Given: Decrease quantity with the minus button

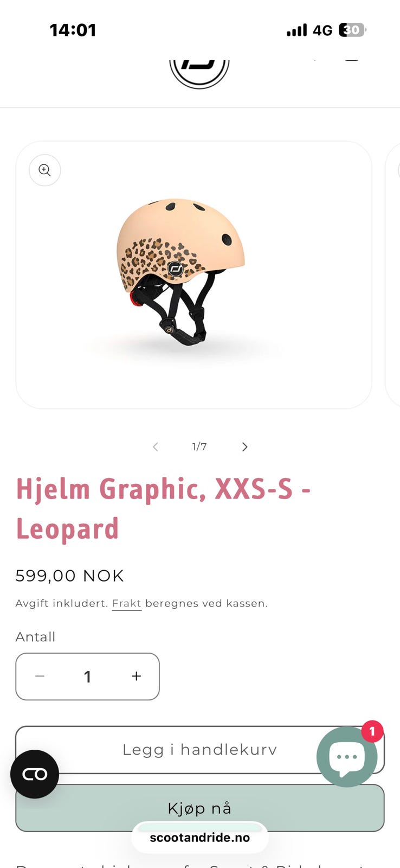Looking at the screenshot, I should click(40, 676).
